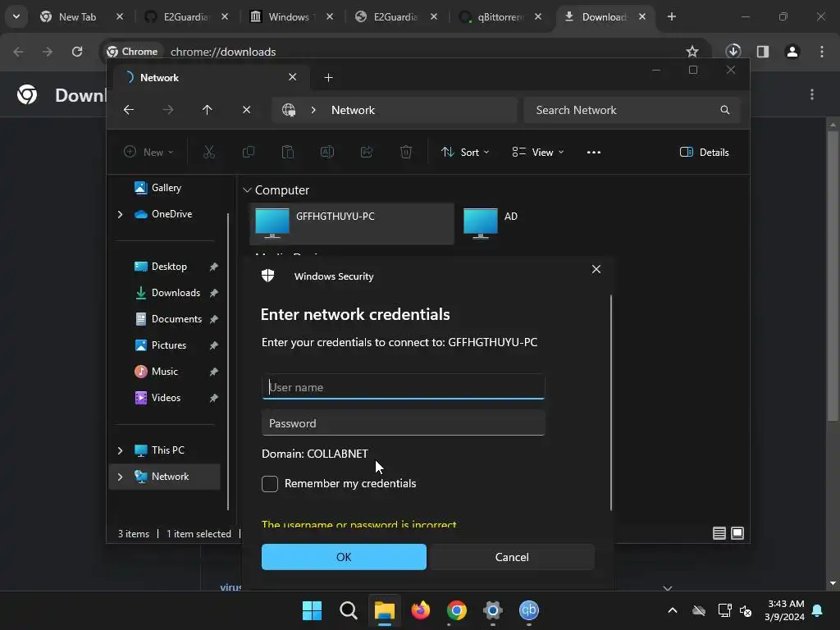Add a new File Explorer tab
This screenshot has height=630, width=840.
click(x=328, y=78)
